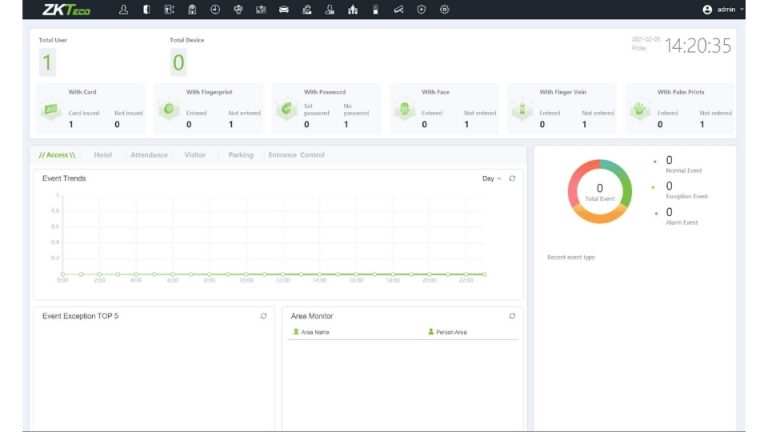Click the ZKTeco logo
The image size is (768, 432).
(x=66, y=10)
